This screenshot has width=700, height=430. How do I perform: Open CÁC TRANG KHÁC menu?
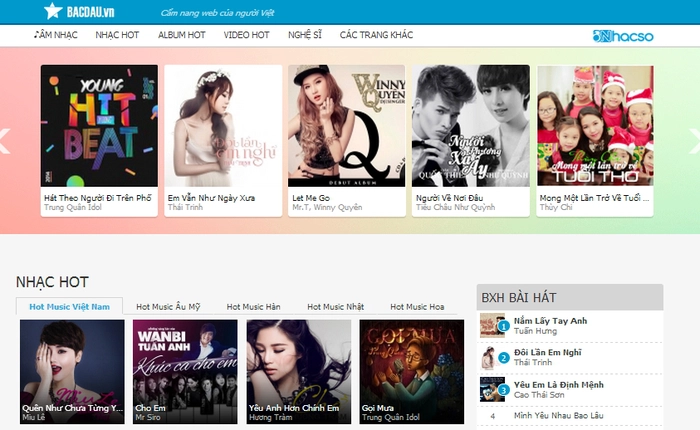pyautogui.click(x=376, y=35)
